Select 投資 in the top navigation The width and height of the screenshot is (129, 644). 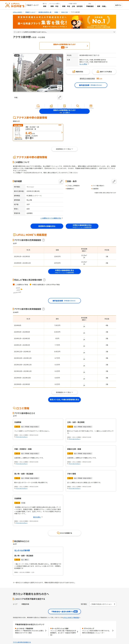(98, 6)
